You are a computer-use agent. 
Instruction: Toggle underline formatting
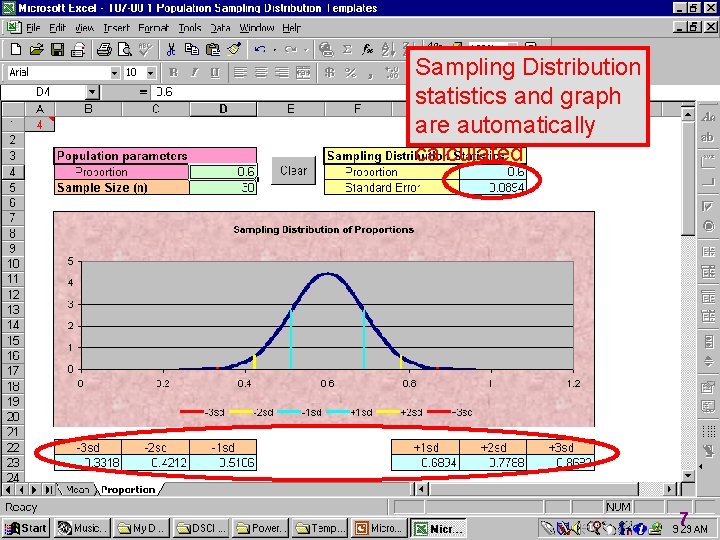point(214,73)
